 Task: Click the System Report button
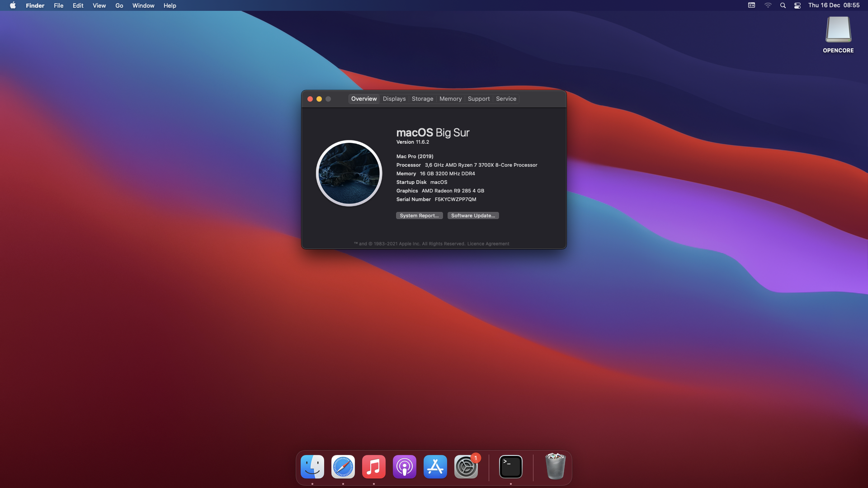tap(419, 216)
